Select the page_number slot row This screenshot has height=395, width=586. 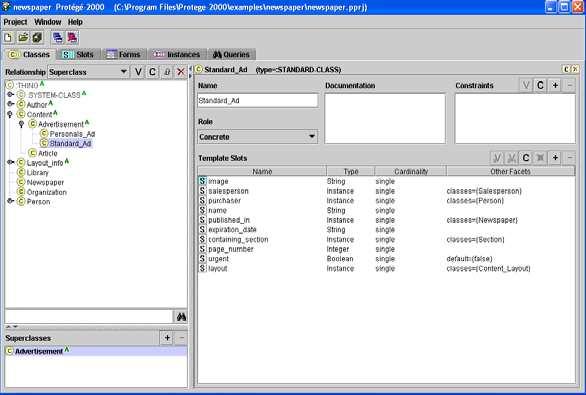click(x=386, y=249)
